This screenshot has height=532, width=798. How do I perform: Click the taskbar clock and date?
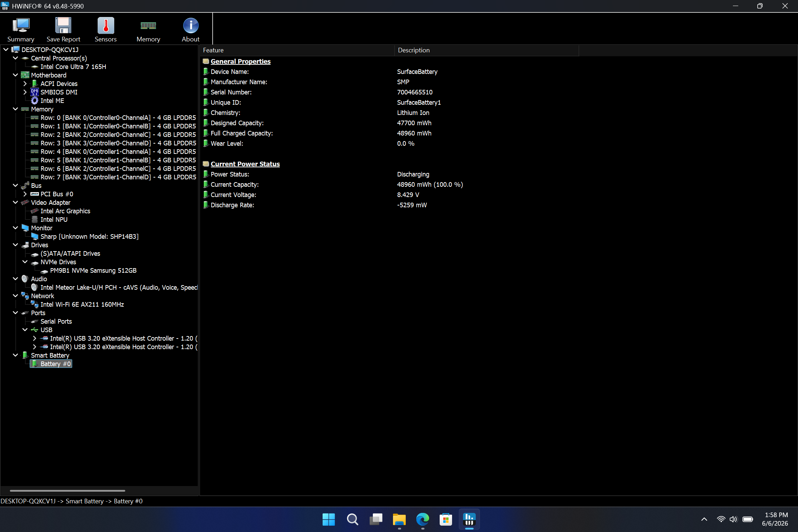(x=775, y=519)
